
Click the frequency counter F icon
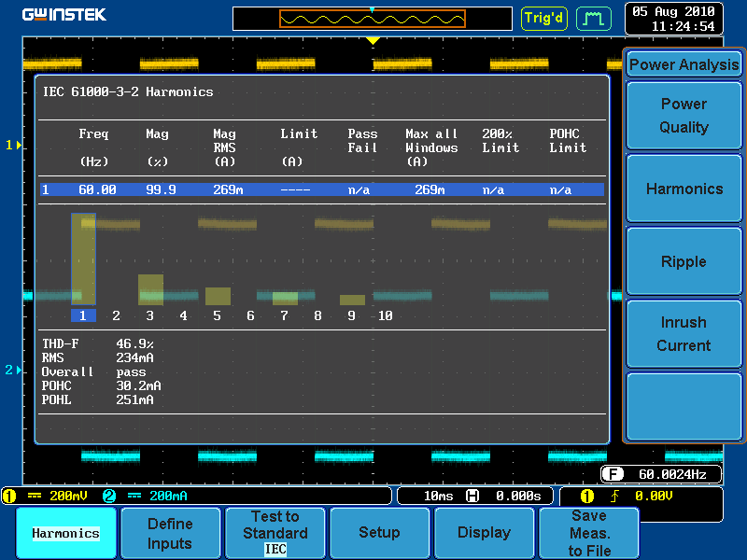(613, 474)
